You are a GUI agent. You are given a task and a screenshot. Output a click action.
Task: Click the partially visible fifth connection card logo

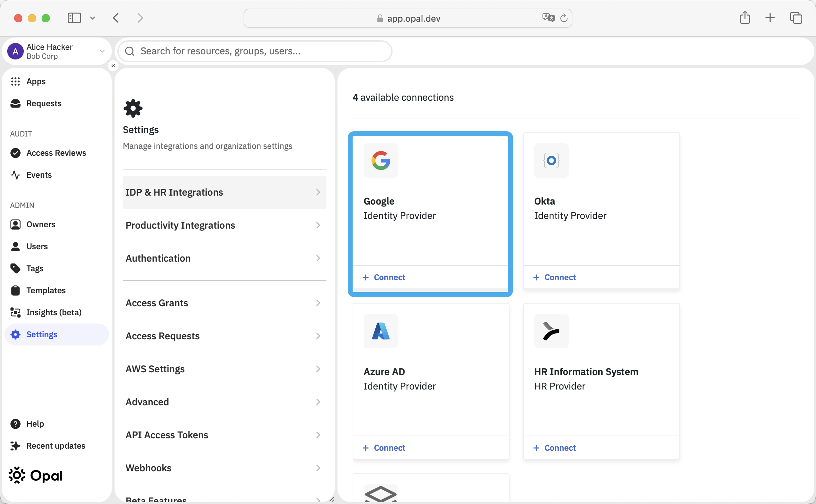coord(381,494)
